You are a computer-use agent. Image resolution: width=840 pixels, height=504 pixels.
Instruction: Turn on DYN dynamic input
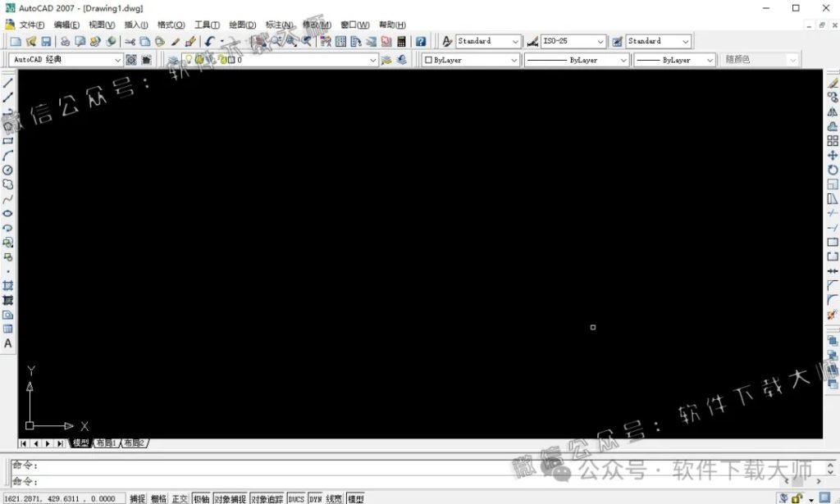point(314,497)
